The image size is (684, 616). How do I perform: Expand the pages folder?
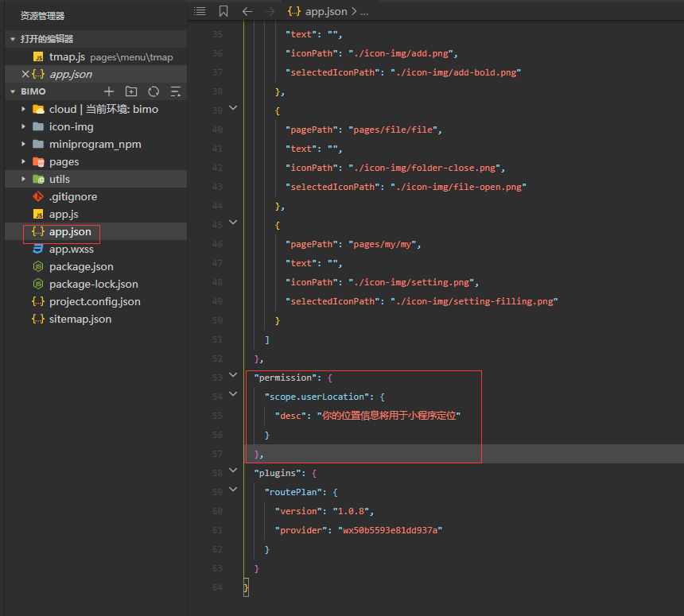pyautogui.click(x=24, y=161)
